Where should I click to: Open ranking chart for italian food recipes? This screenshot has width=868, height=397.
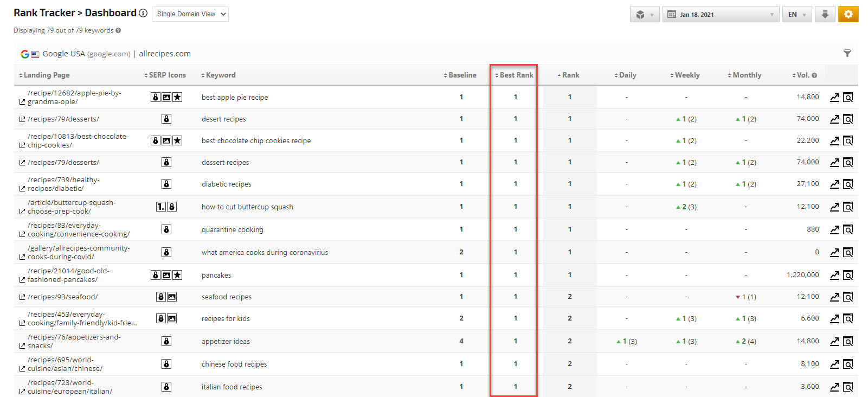(834, 387)
